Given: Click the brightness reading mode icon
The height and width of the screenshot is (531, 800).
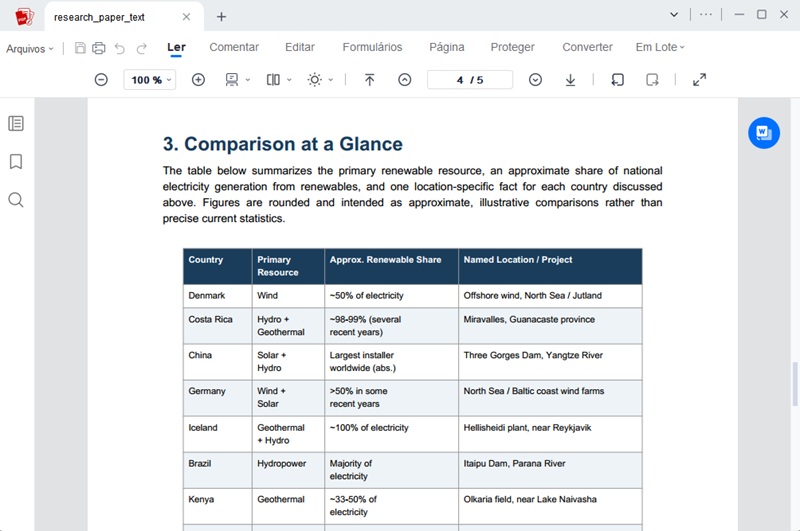Looking at the screenshot, I should [314, 80].
